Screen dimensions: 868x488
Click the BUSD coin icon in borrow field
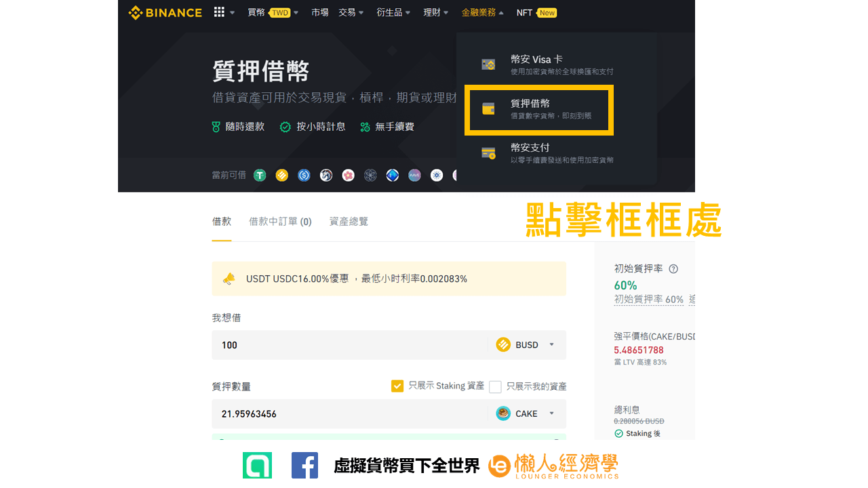coord(503,345)
